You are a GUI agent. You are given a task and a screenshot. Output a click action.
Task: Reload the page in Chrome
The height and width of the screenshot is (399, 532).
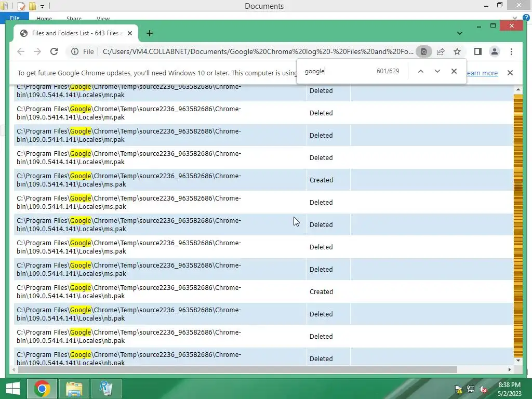(x=54, y=51)
